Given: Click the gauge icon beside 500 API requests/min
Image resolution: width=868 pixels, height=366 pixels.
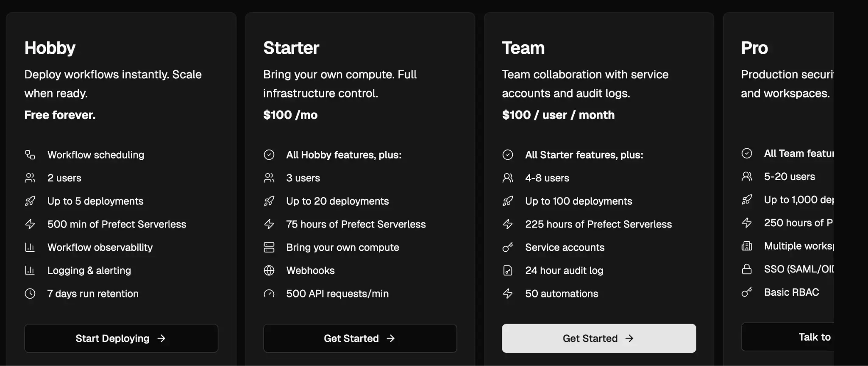Looking at the screenshot, I should tap(269, 293).
